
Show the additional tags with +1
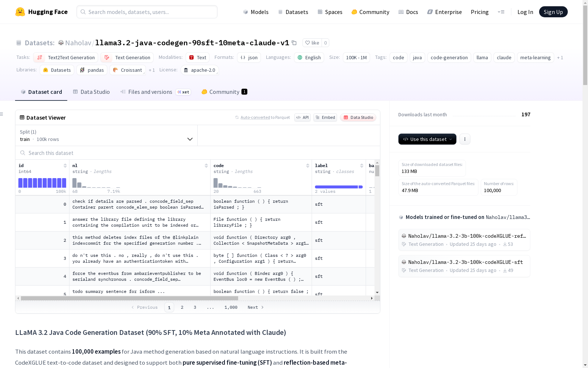click(x=560, y=57)
